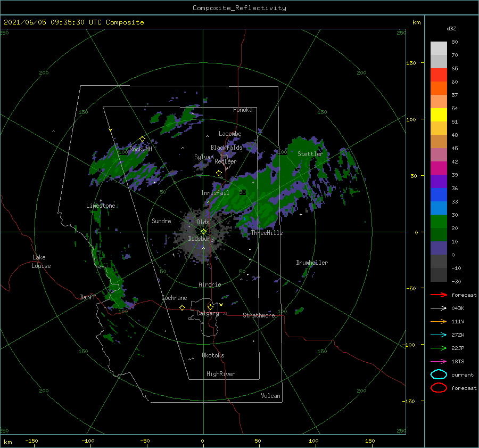The height and width of the screenshot is (448, 479).
Task: Click the Ponoka label on the map
Action: pyautogui.click(x=243, y=110)
